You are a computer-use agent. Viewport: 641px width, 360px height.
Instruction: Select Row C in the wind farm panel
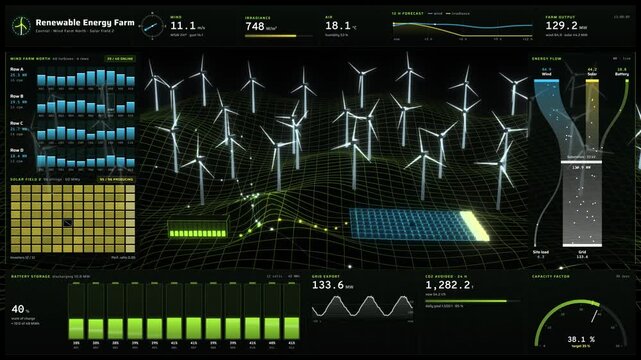pyautogui.click(x=72, y=131)
